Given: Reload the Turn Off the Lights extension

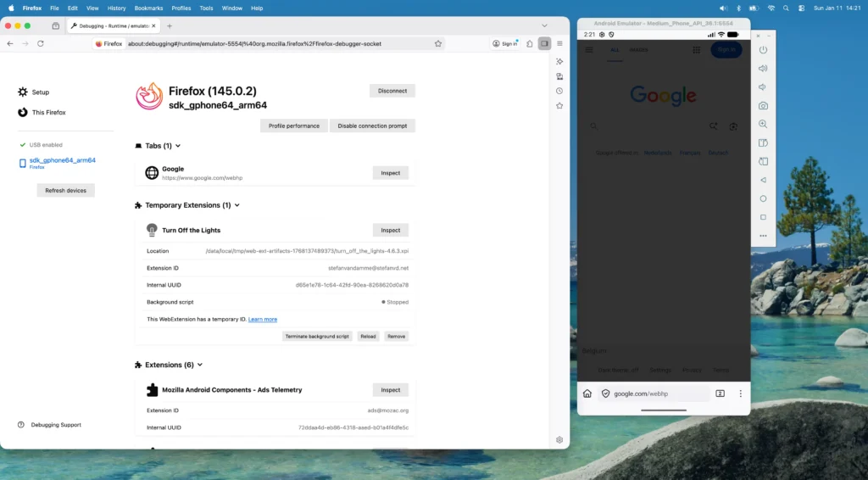Looking at the screenshot, I should [368, 336].
